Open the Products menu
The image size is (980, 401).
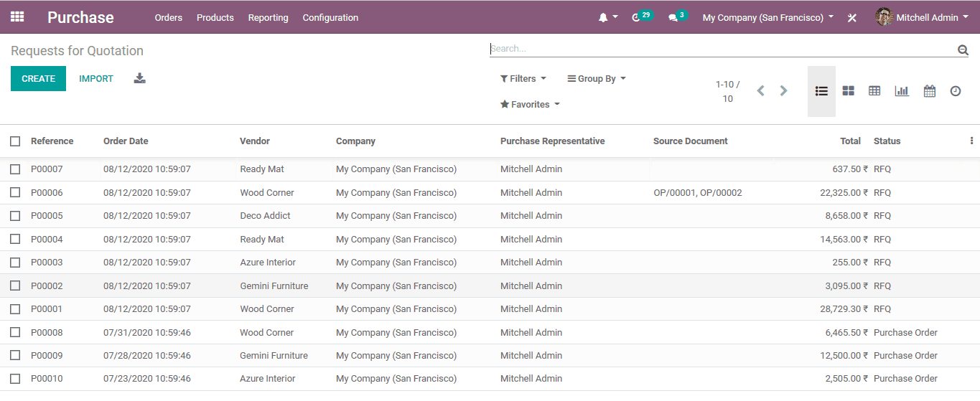(x=215, y=17)
